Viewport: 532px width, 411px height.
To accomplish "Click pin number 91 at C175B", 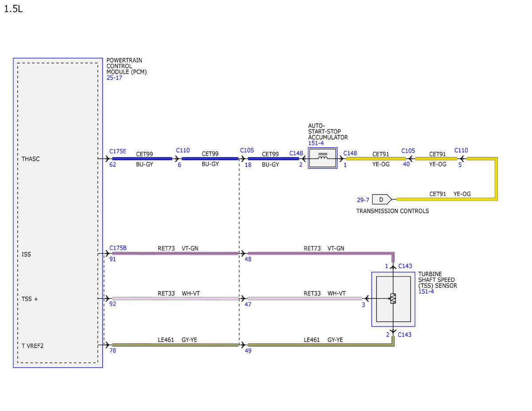I will point(113,259).
